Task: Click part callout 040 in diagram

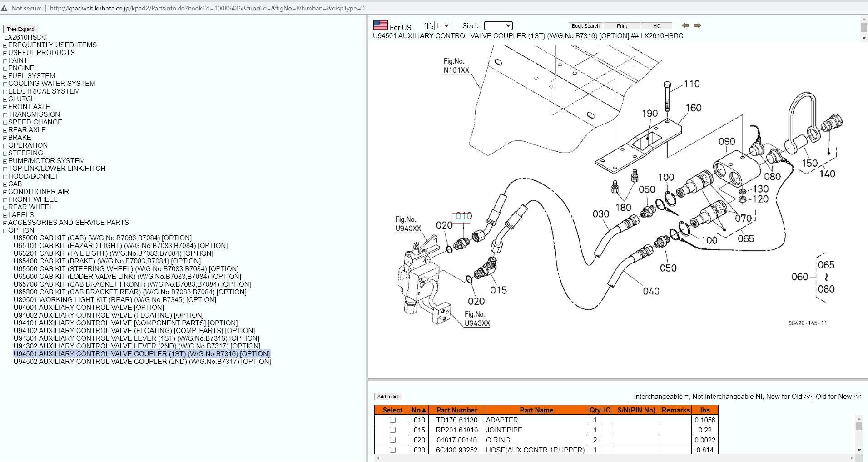Action: (x=651, y=291)
